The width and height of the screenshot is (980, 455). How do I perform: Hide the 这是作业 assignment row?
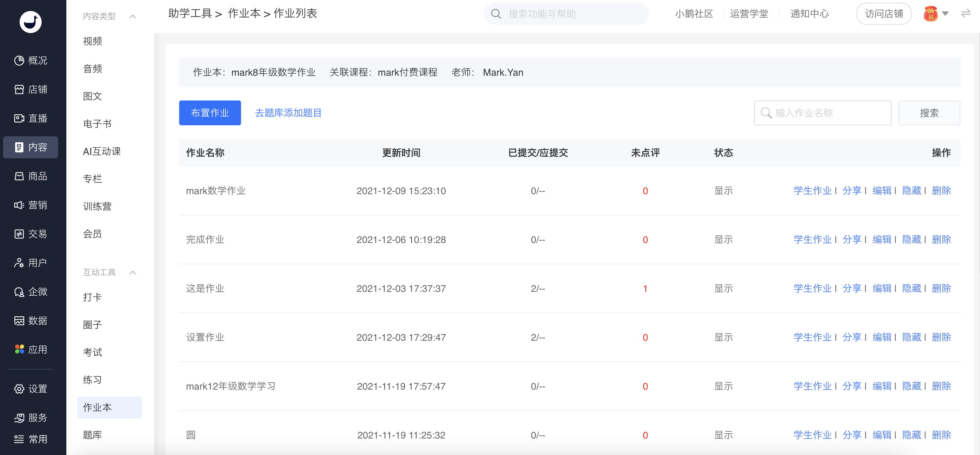click(x=912, y=288)
